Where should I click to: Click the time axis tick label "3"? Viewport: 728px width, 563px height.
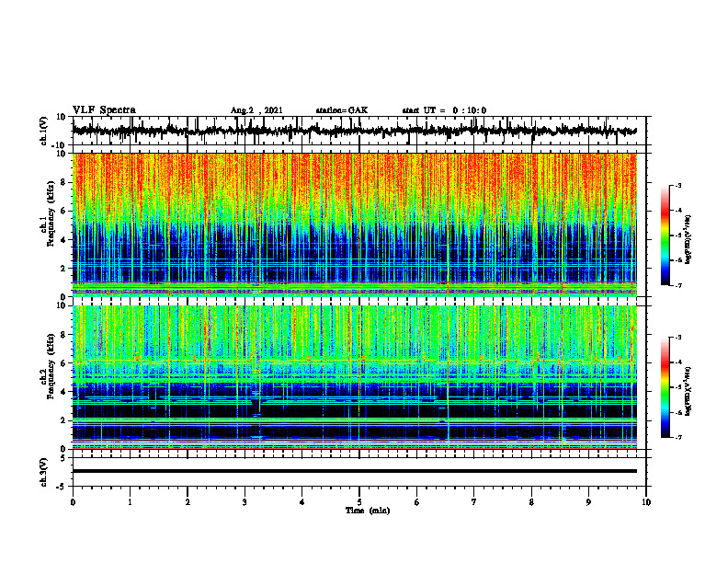245,502
